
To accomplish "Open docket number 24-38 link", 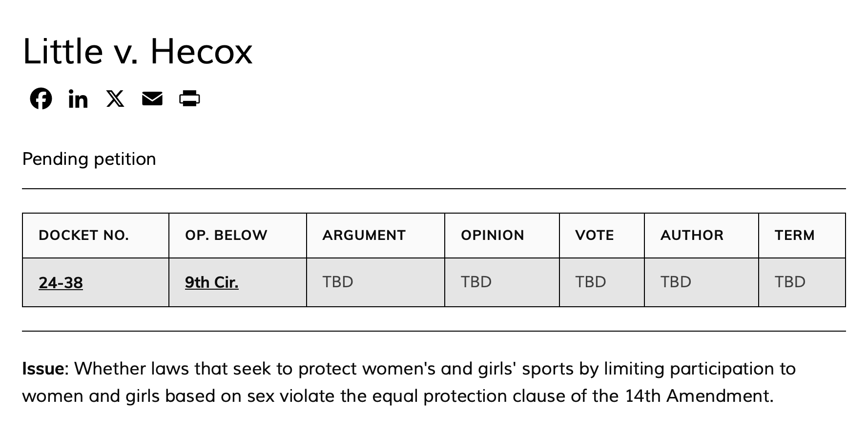I will (61, 282).
